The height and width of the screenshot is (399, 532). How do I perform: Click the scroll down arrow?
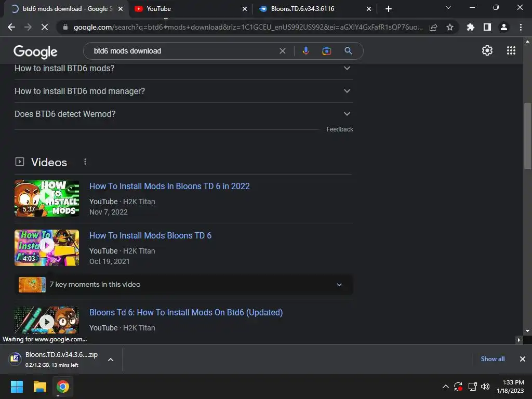click(x=527, y=331)
